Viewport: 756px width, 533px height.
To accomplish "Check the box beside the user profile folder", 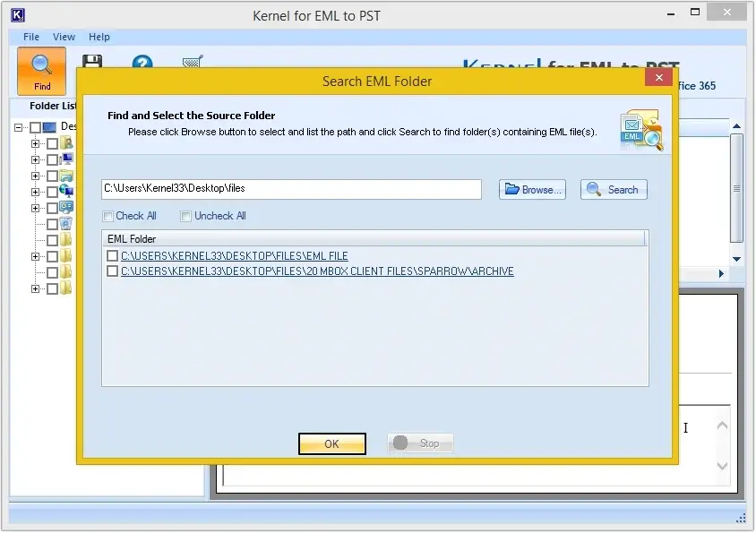I will 52,143.
